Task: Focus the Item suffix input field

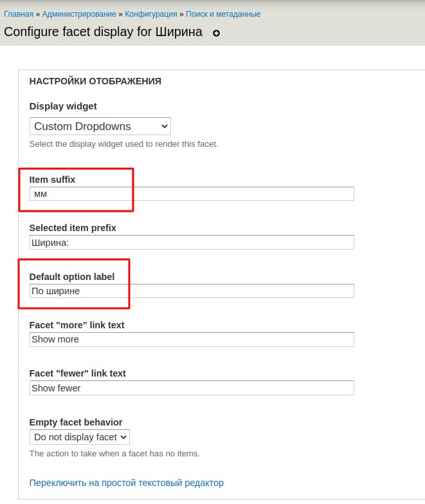Action: [x=192, y=194]
